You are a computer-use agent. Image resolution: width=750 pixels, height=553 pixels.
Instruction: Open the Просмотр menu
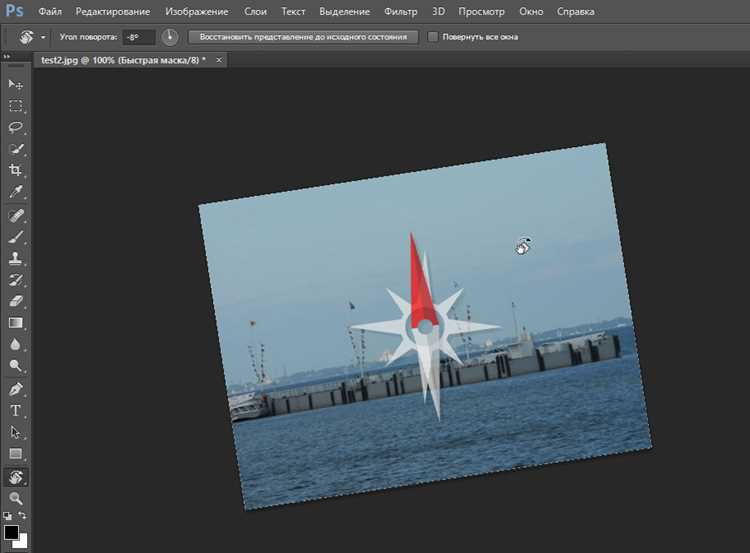point(481,11)
